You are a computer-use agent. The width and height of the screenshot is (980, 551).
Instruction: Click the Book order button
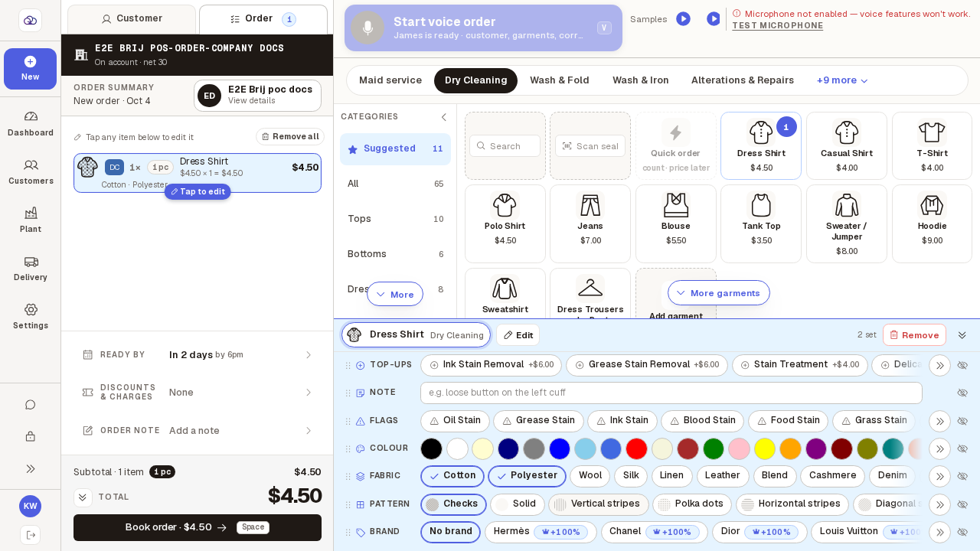[198, 528]
